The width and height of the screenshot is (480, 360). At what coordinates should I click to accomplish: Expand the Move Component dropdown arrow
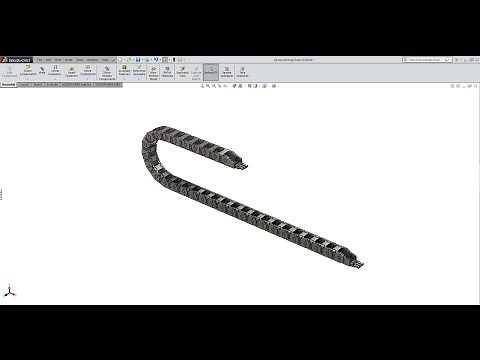coord(88,79)
